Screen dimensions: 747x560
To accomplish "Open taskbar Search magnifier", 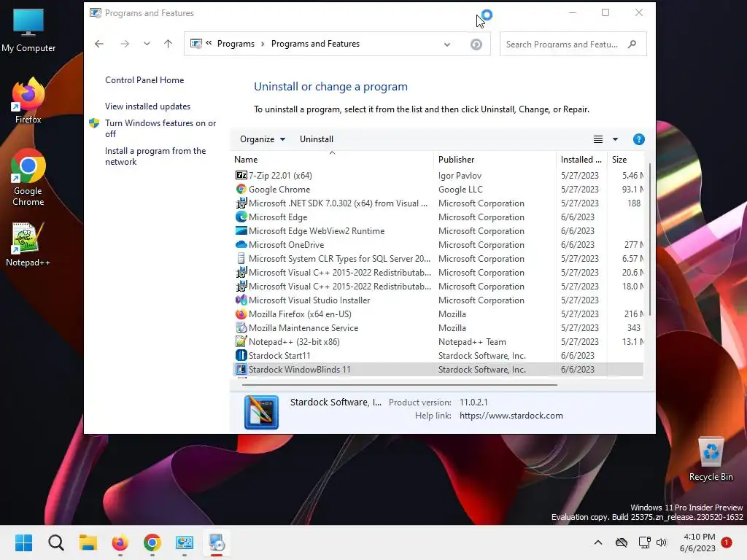I will coord(55,542).
